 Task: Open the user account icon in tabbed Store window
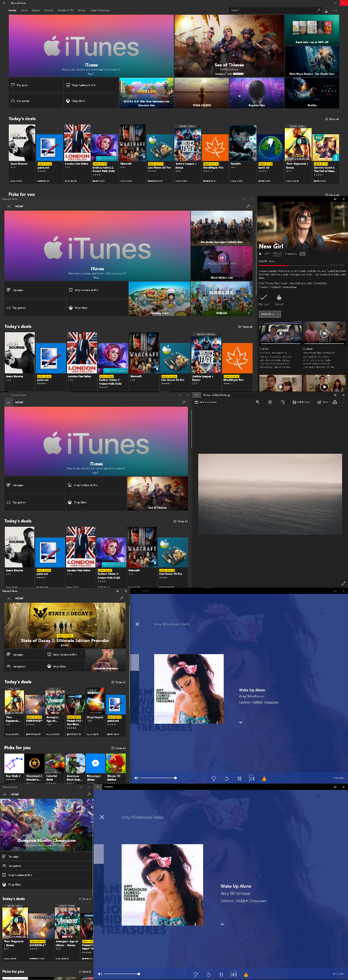(326, 10)
